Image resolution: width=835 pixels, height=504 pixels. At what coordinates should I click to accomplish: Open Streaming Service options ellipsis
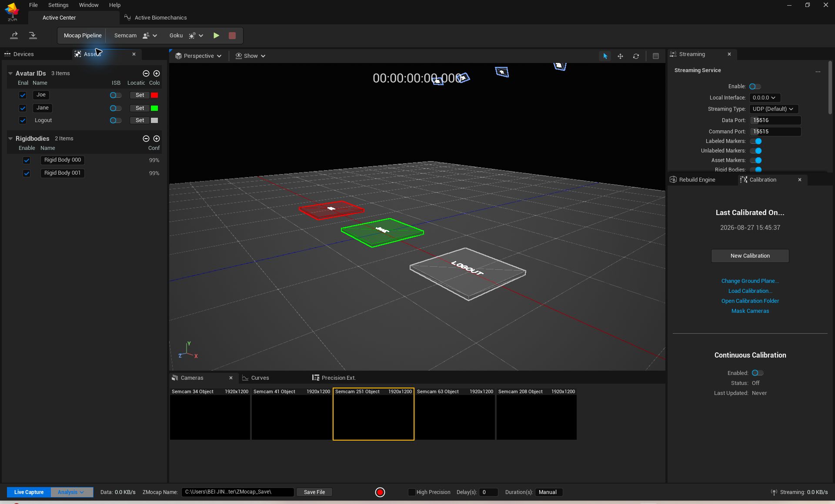(x=818, y=71)
